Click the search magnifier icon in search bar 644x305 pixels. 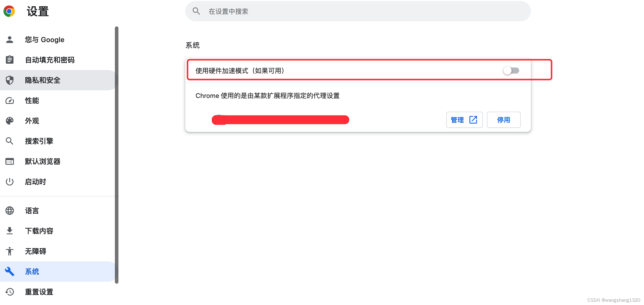click(196, 11)
